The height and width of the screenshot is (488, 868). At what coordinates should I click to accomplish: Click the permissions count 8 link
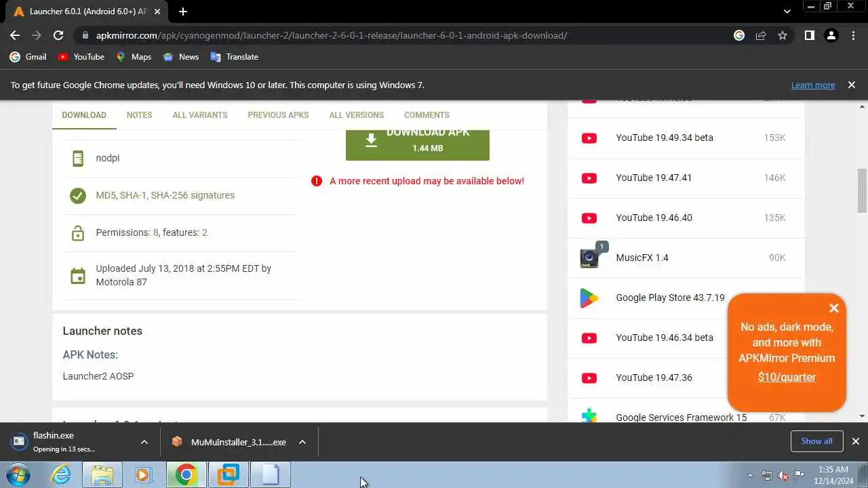click(x=156, y=232)
